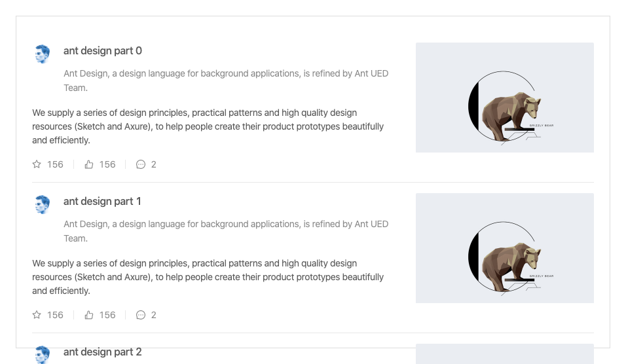Open the "ant design part 2" title link

click(102, 352)
